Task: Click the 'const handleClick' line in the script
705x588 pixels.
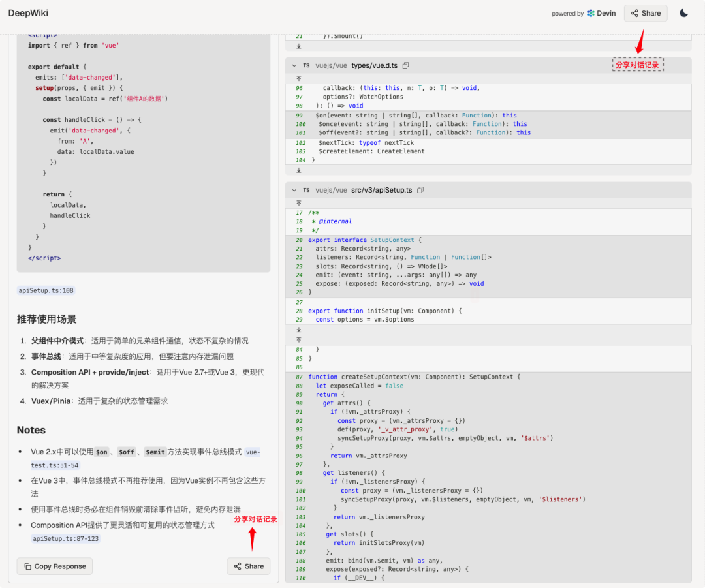Action: (92, 120)
